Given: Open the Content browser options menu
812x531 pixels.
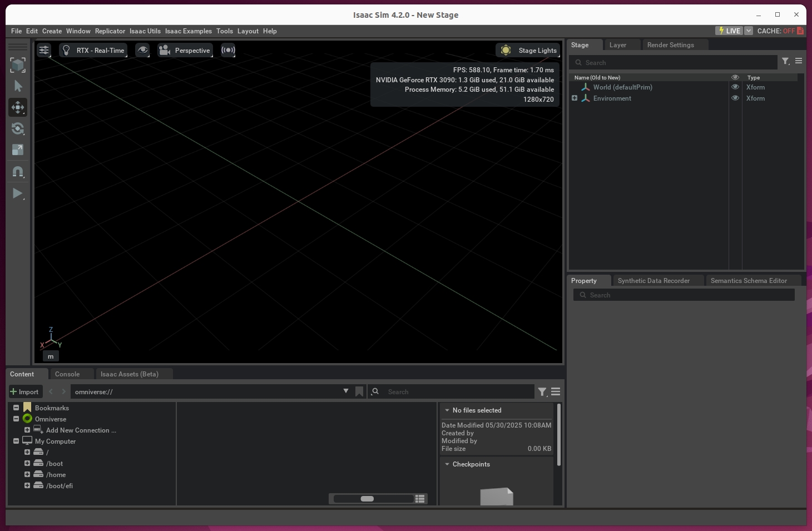Looking at the screenshot, I should (x=556, y=392).
